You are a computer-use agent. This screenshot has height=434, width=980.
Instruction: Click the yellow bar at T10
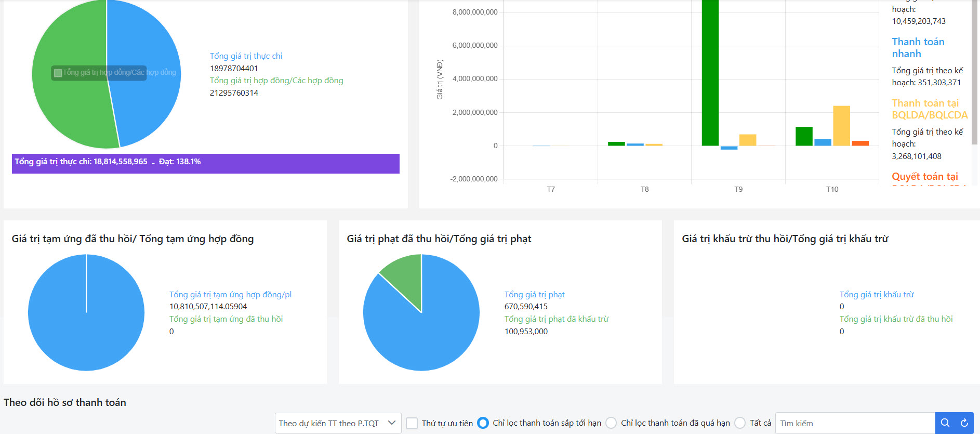click(x=841, y=126)
